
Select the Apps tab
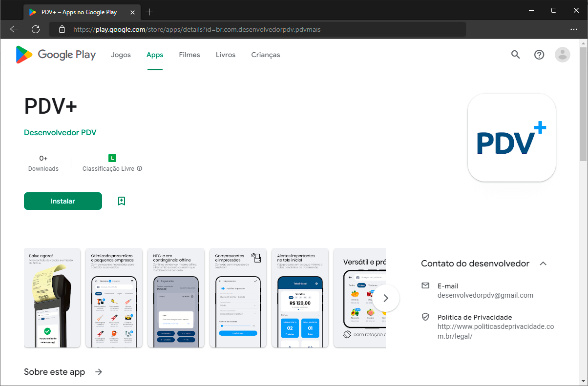click(155, 55)
